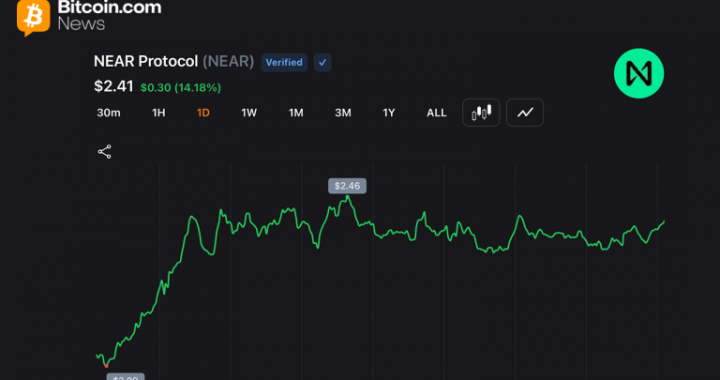Select the 1Y time range
Screen dimensions: 720x380
389,113
